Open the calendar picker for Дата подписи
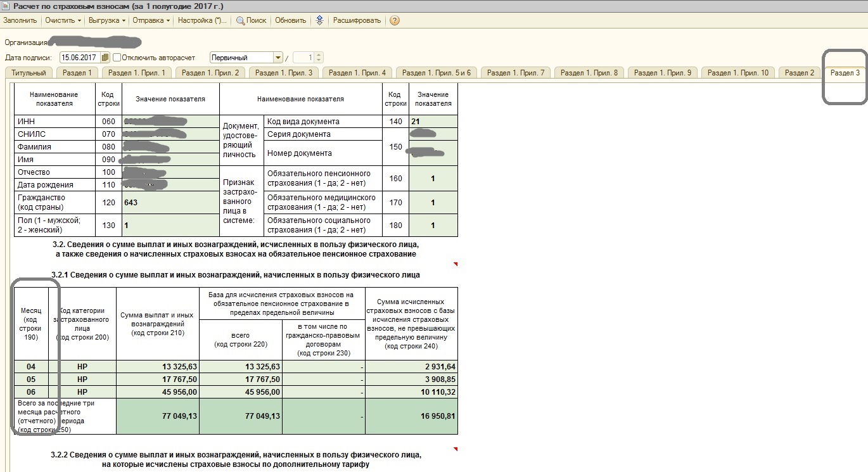The width and height of the screenshot is (868, 472). [x=105, y=58]
